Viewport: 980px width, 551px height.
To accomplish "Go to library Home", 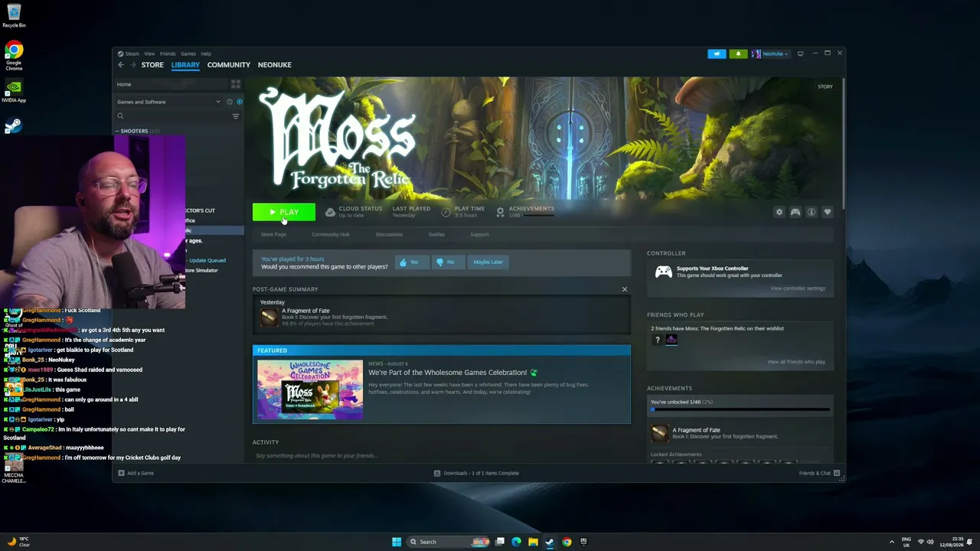I will tap(124, 84).
